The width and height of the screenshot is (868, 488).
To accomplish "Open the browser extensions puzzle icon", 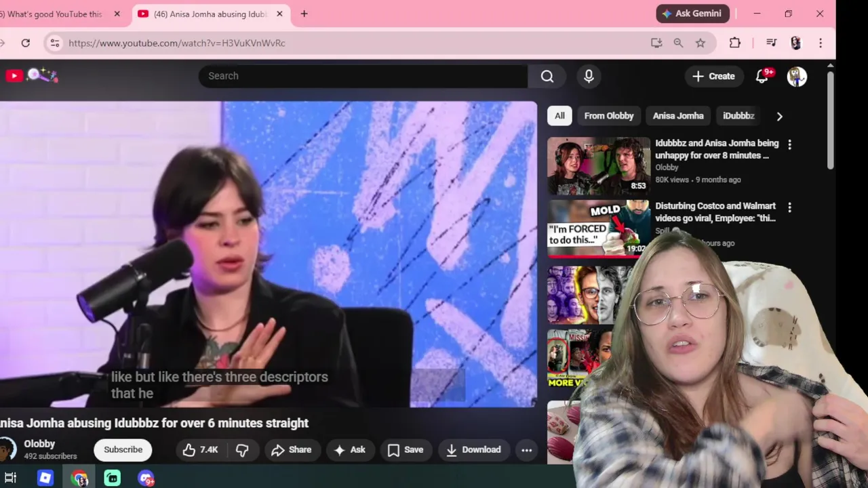I will 735,43.
